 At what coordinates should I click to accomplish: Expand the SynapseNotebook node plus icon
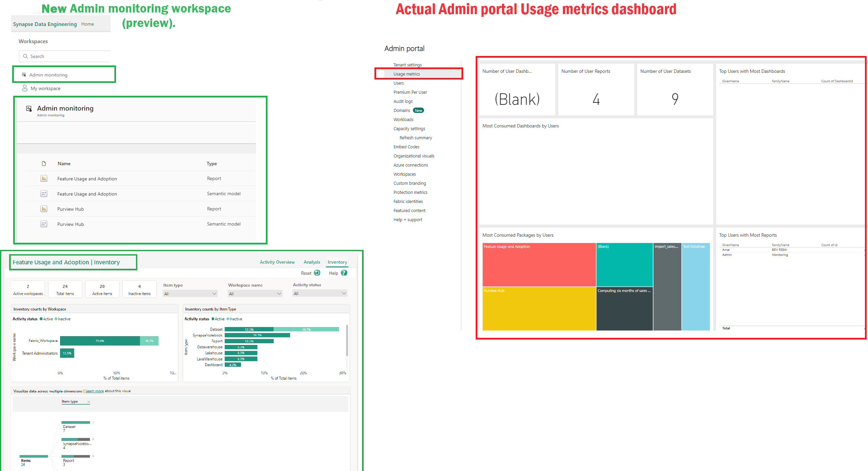93,439
